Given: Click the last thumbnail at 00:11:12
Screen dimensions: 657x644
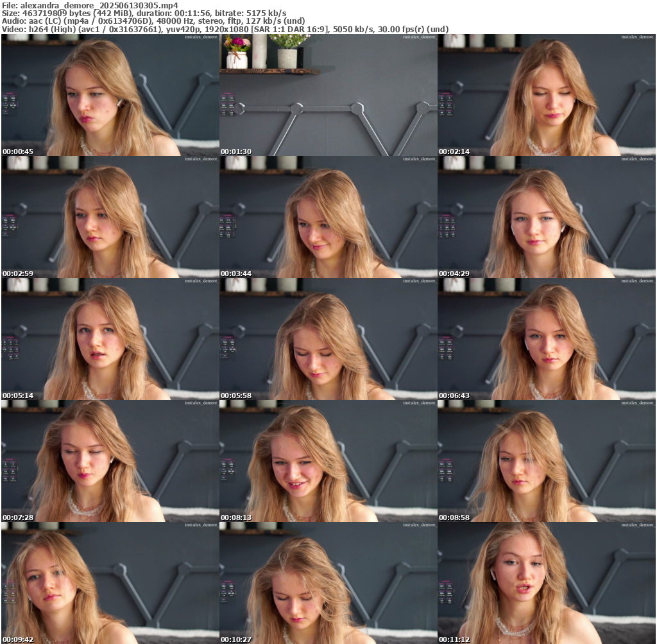Looking at the screenshot, I should click(x=546, y=583).
